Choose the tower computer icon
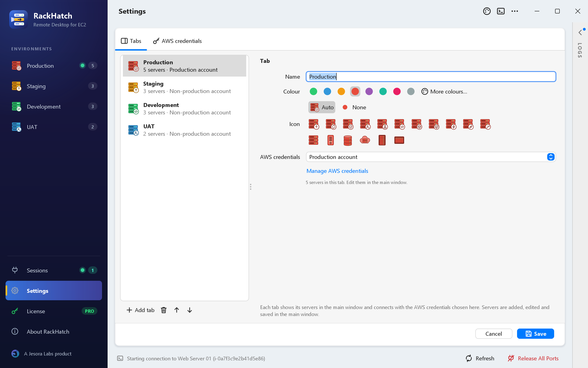This screenshot has width=588, height=368. 330,140
